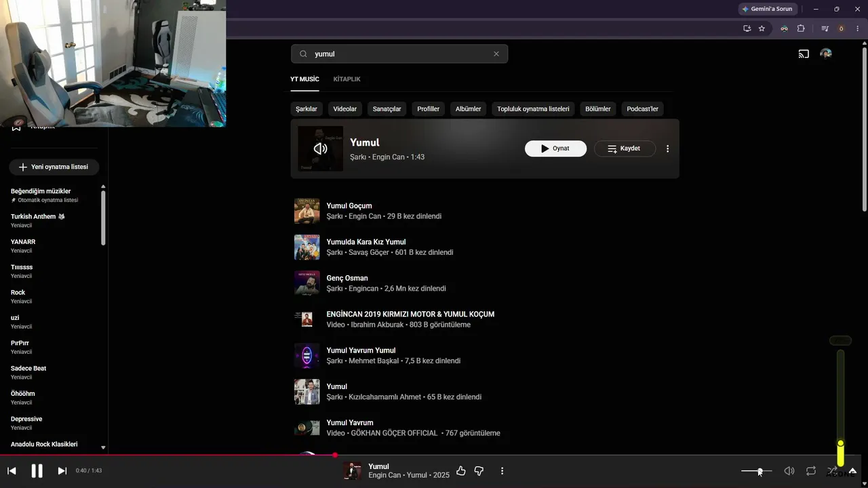Filter results by Topluluk oynatma listeleri

pos(533,109)
